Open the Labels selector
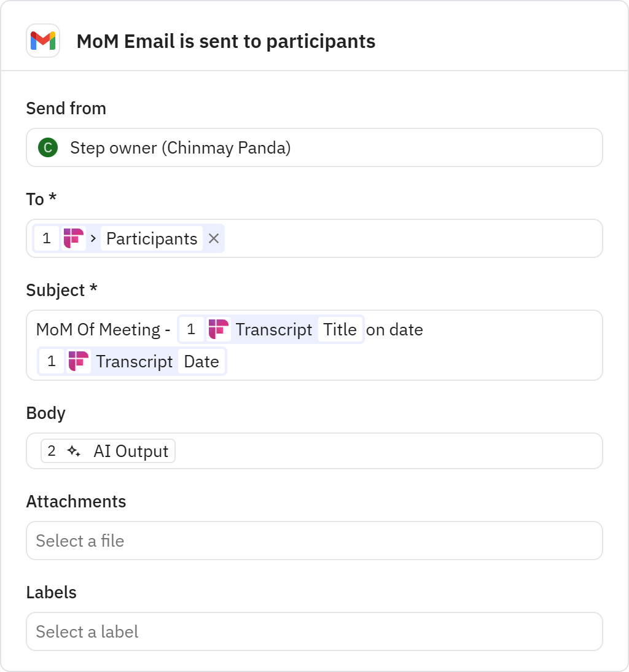Viewport: 629px width, 672px height. point(314,631)
